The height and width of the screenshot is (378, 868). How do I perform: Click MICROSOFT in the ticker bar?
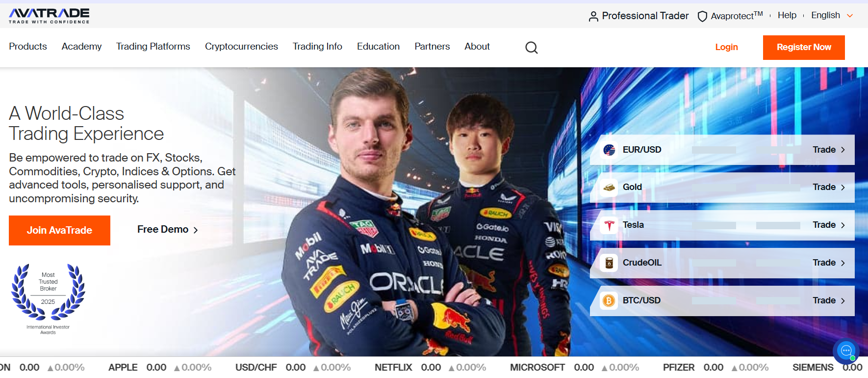point(537,367)
